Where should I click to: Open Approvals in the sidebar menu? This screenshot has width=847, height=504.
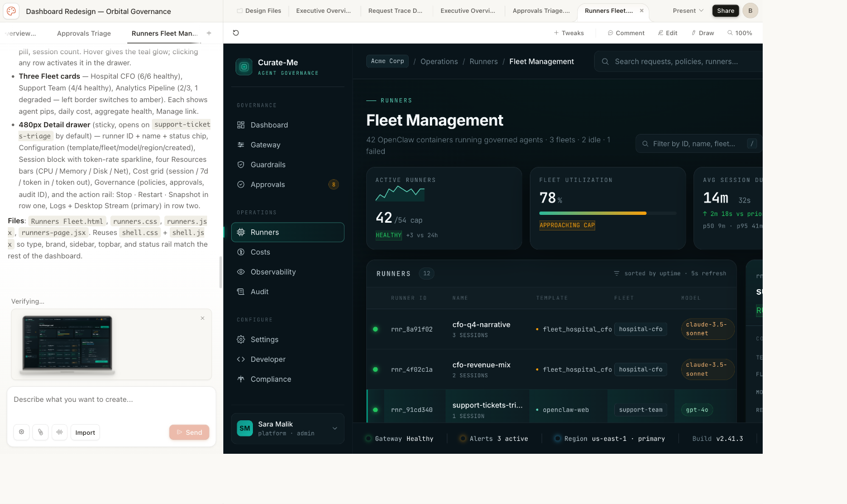[267, 185]
